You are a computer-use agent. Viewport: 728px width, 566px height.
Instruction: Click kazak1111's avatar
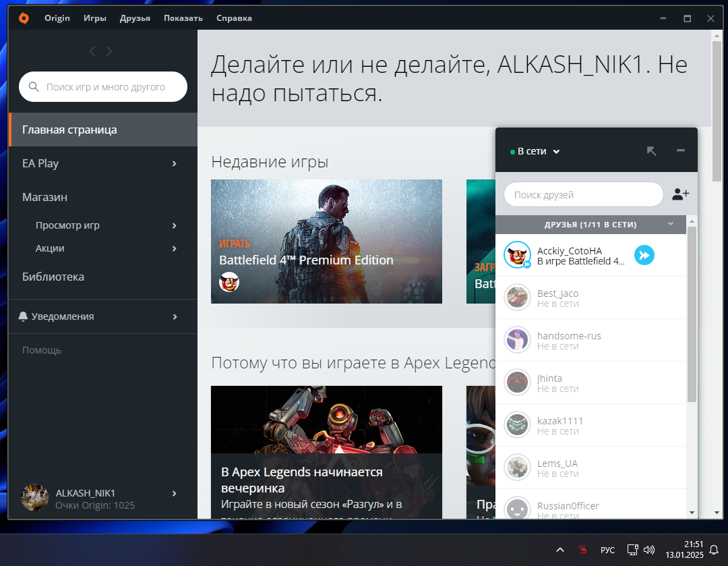click(x=517, y=425)
